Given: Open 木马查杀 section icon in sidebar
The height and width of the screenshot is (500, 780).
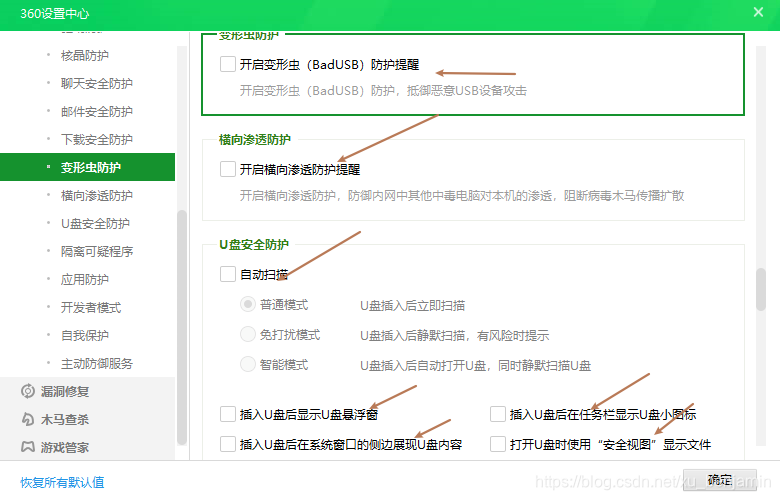Looking at the screenshot, I should click(28, 419).
